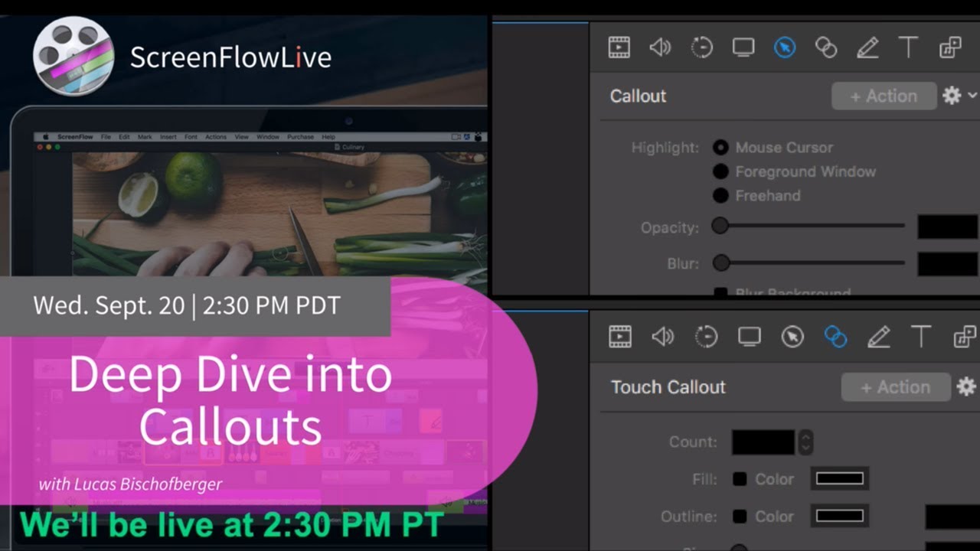Select the highlighted Callout cursor icon in upper panel
This screenshot has height=551, width=980.
tap(784, 47)
